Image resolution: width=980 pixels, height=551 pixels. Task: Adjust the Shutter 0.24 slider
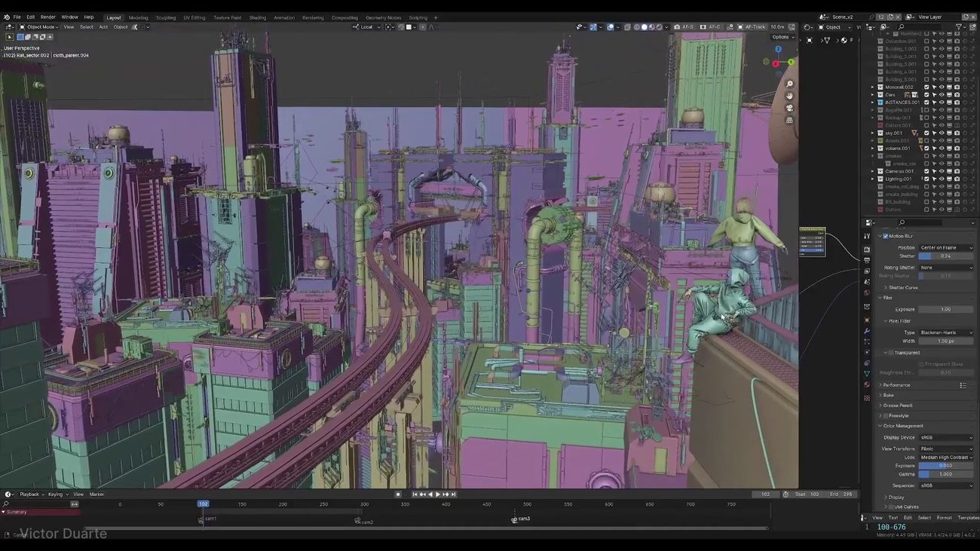(946, 256)
